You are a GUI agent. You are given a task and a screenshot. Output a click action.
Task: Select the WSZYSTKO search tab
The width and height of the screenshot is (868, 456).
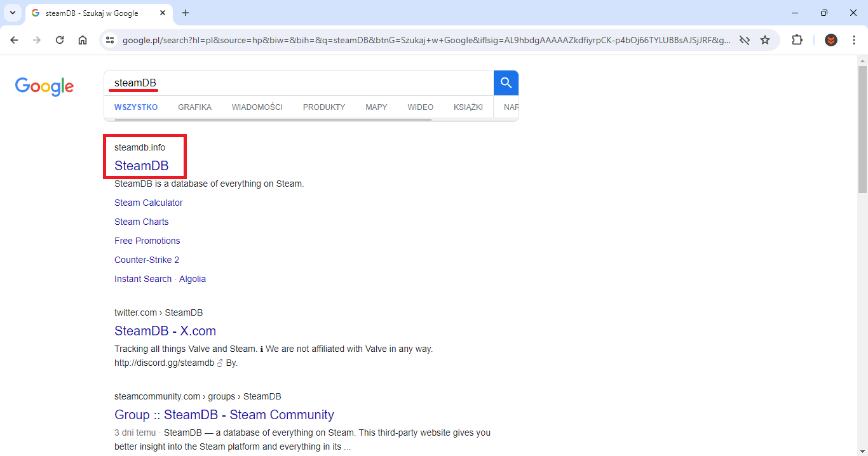pos(136,107)
